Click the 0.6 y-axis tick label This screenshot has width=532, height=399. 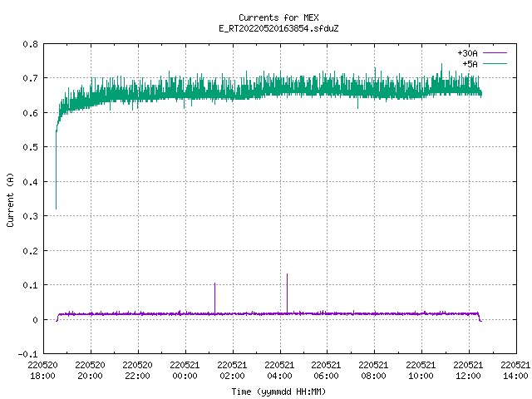[30, 113]
